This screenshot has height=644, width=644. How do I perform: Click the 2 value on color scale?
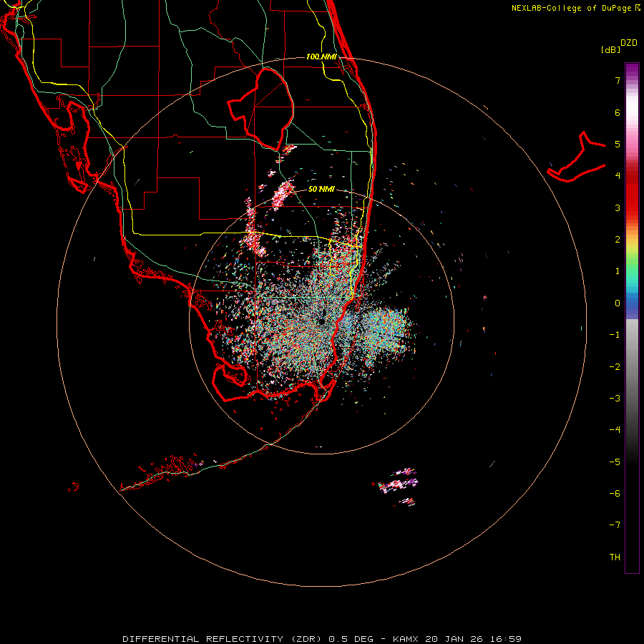[x=618, y=240]
